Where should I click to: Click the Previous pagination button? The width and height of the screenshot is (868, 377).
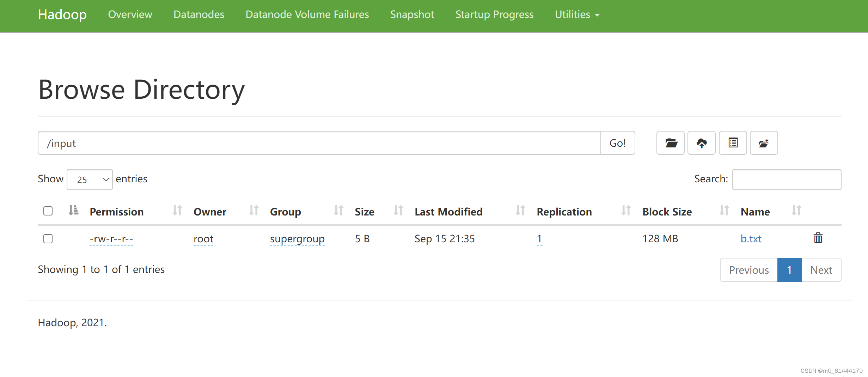tap(749, 270)
